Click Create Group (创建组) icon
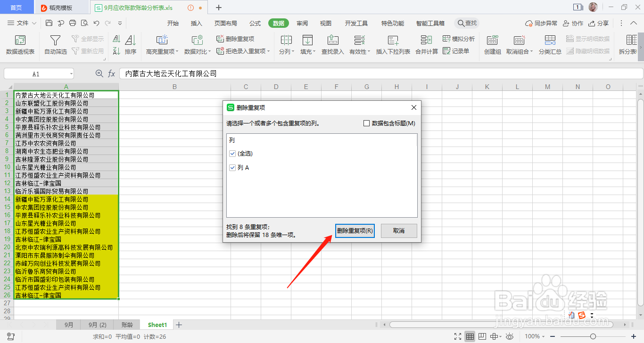This screenshot has width=644, height=343. [x=493, y=45]
